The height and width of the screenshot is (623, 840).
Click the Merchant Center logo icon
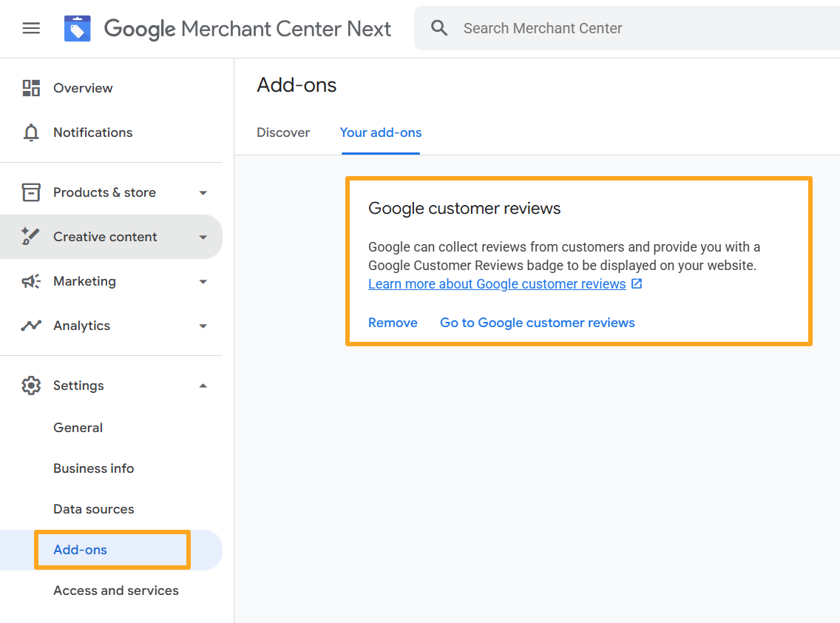tap(77, 28)
